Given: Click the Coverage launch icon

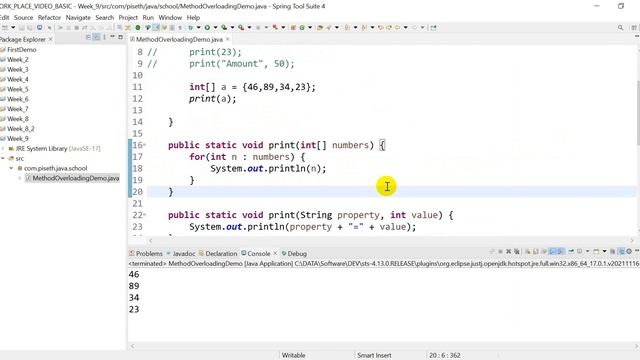Looking at the screenshot, I should [x=224, y=27].
